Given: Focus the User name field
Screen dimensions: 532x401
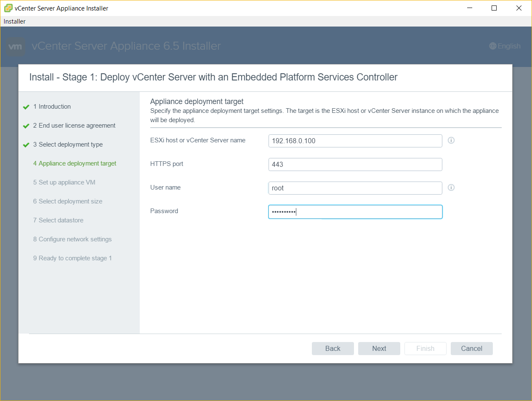Looking at the screenshot, I should tap(355, 188).
